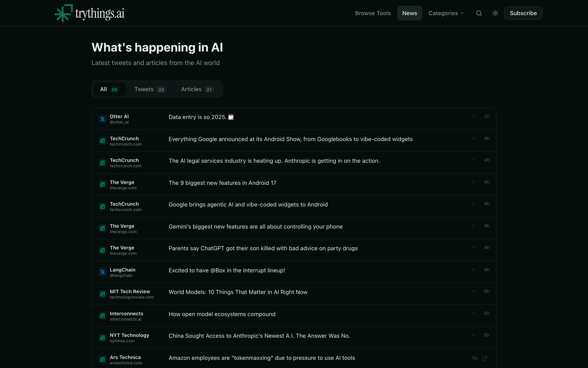Open China Sought Access to Anthropic headline

pyautogui.click(x=259, y=336)
